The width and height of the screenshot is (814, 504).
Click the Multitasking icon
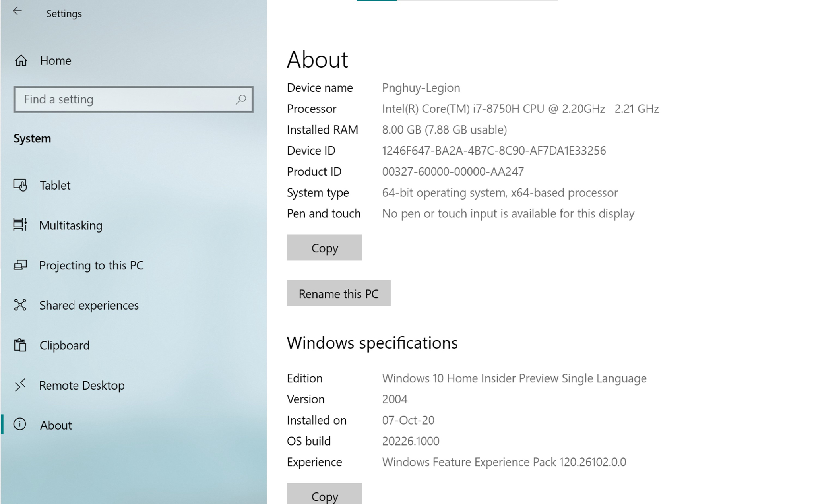(x=20, y=225)
